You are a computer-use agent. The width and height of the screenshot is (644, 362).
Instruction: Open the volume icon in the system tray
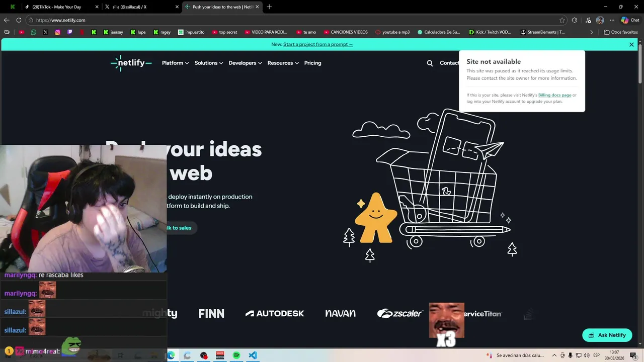[586, 355]
